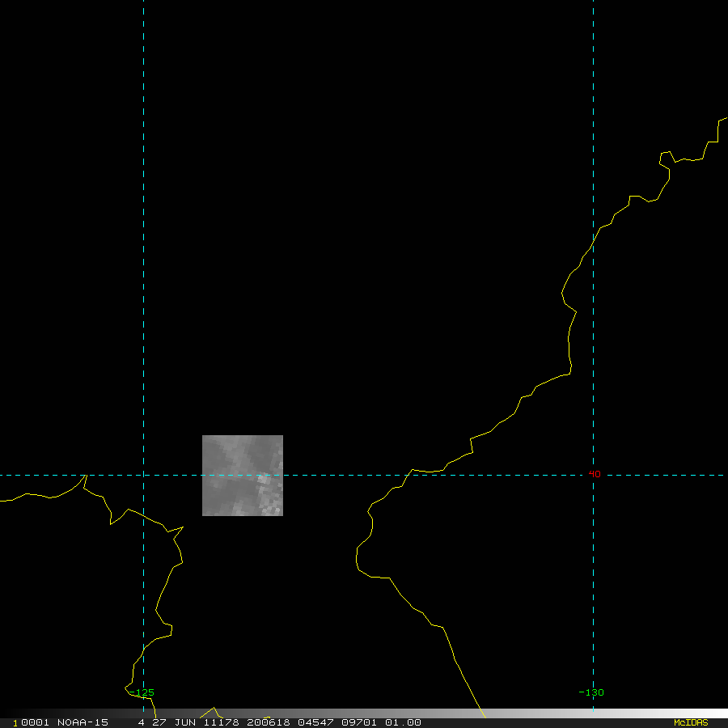The width and height of the screenshot is (728, 728).
Task: Click the intersection of 40 and -130 gridlines
Action: 593,475
